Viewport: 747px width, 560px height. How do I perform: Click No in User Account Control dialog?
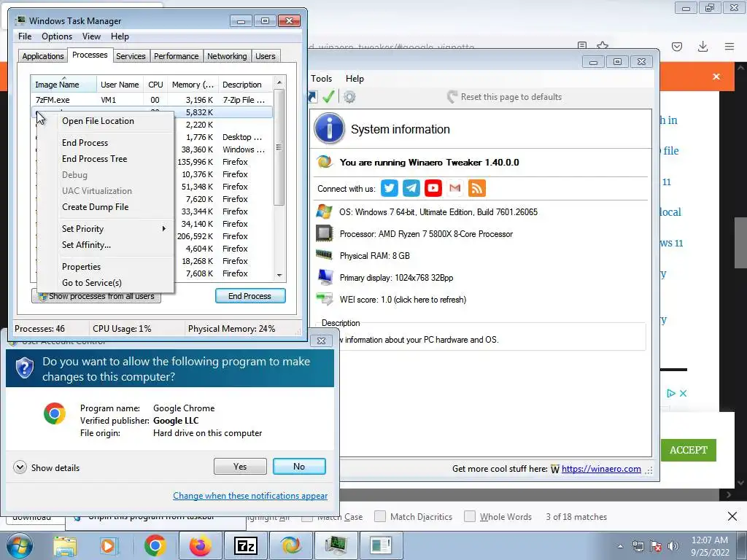coord(299,466)
